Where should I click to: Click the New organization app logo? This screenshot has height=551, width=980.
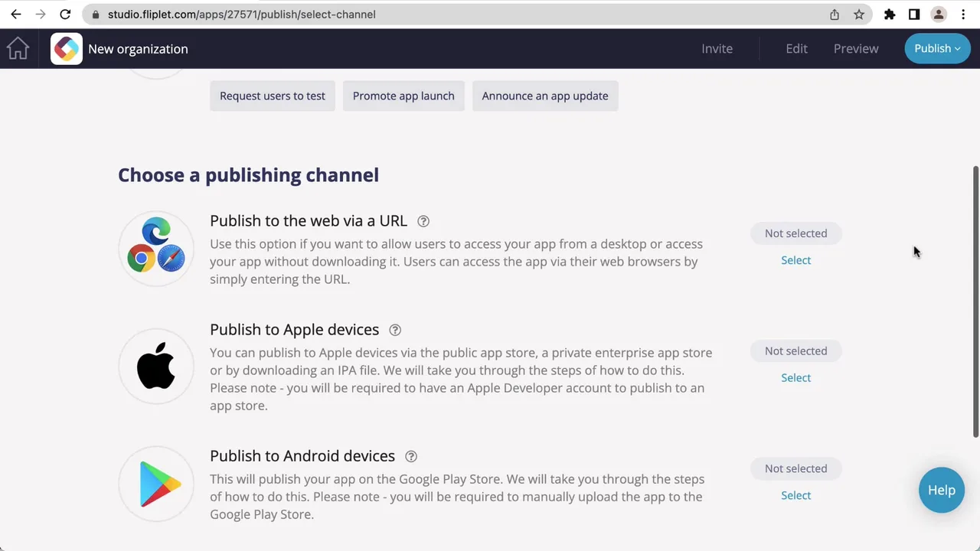67,49
